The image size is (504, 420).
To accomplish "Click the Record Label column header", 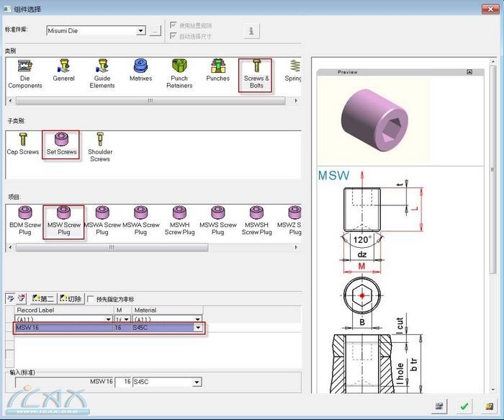I will pyautogui.click(x=64, y=310).
